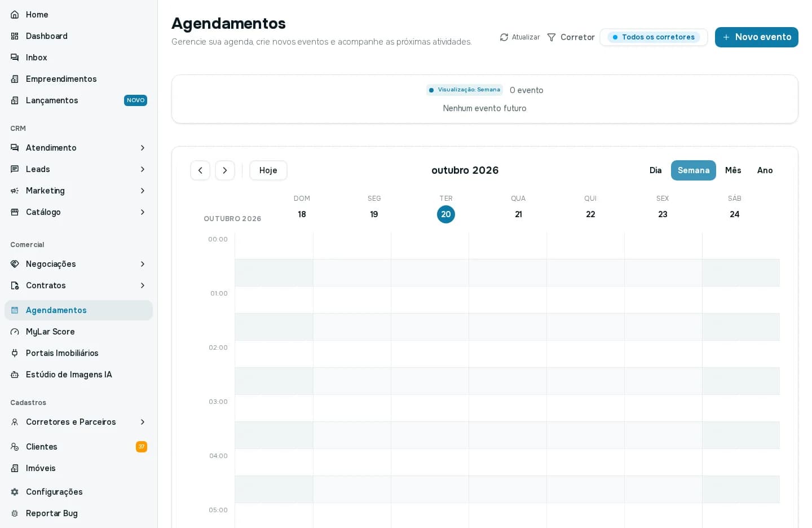
Task: Open the Clientes sidebar item
Action: [78, 447]
